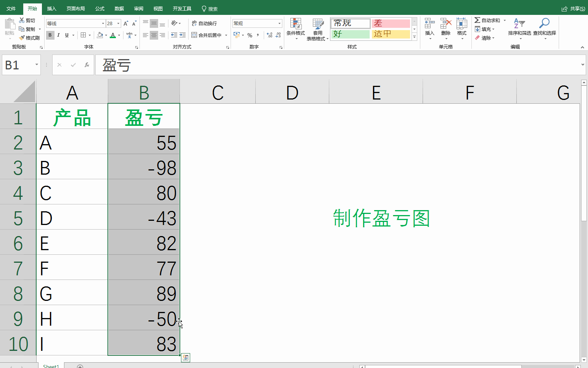This screenshot has width=588, height=368.
Task: Expand the formula bar with the chevron
Action: (x=583, y=65)
